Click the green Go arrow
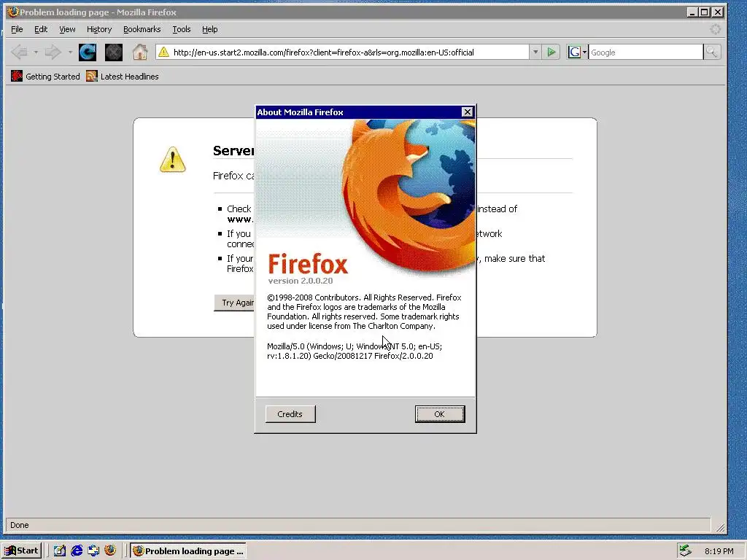The image size is (747, 560). [x=551, y=52]
